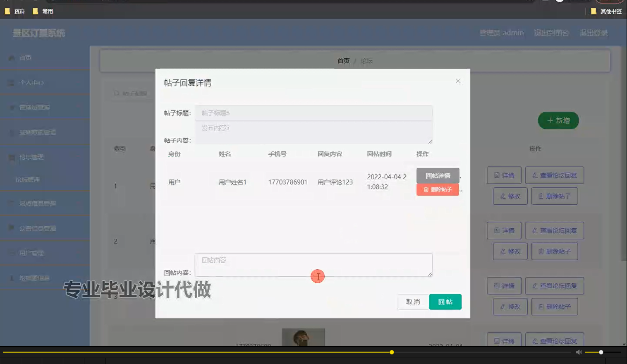This screenshot has height=364, width=627.
Task: Mute the video with the speaker icon
Action: coord(578,352)
